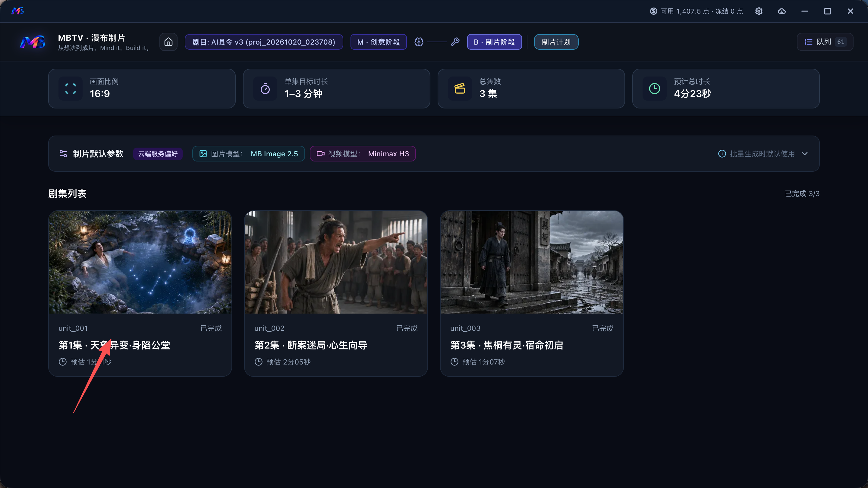868x488 pixels.
Task: Click the stopwatch icon for episode duration
Action: [265, 89]
